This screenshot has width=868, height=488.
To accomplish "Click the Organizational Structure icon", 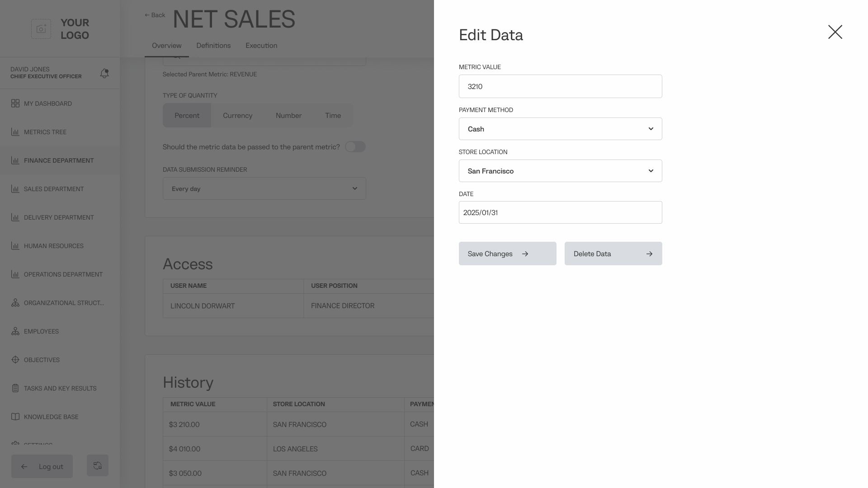I will [15, 303].
